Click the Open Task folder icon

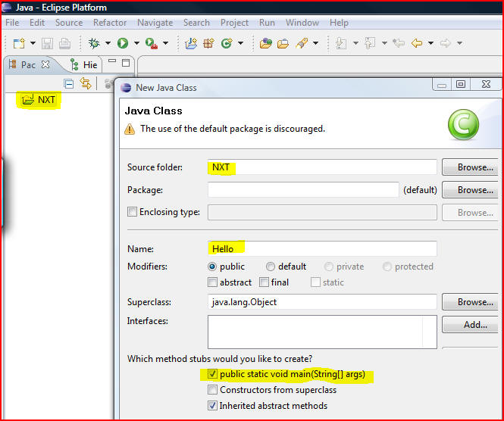point(283,43)
